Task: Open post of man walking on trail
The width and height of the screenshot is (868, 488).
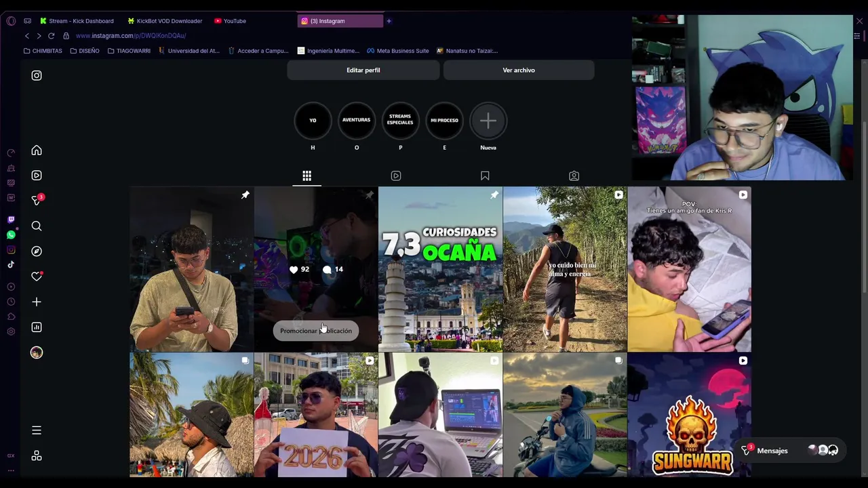Action: [x=565, y=269]
